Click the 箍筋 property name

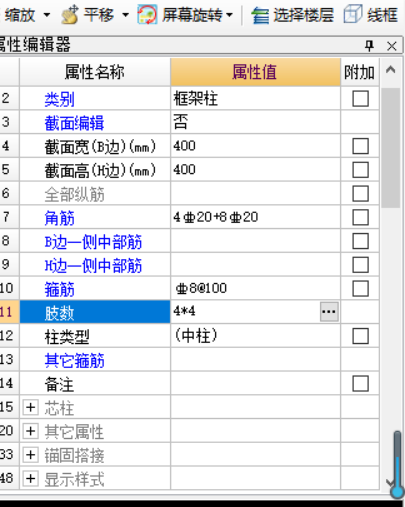59,289
